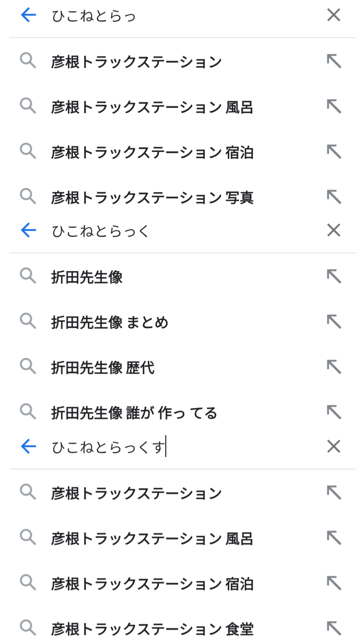Tap fill arrow for '折田先生像 誰が 作ってる'
The height and width of the screenshot is (644, 362).
click(x=334, y=412)
